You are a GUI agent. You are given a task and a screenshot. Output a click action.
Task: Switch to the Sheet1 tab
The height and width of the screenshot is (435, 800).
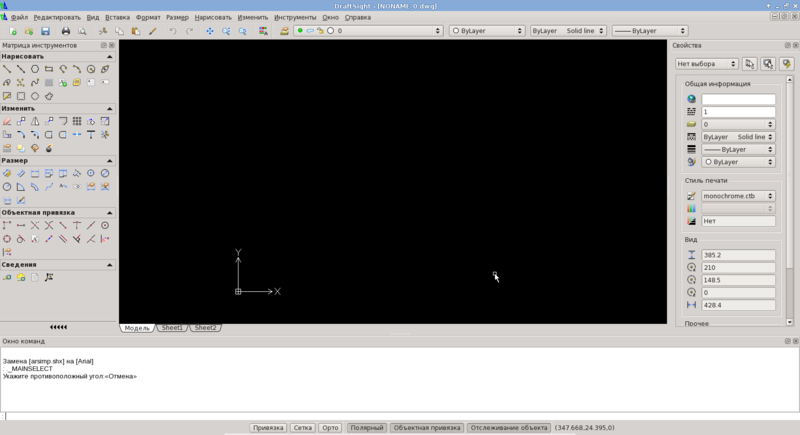pos(172,328)
